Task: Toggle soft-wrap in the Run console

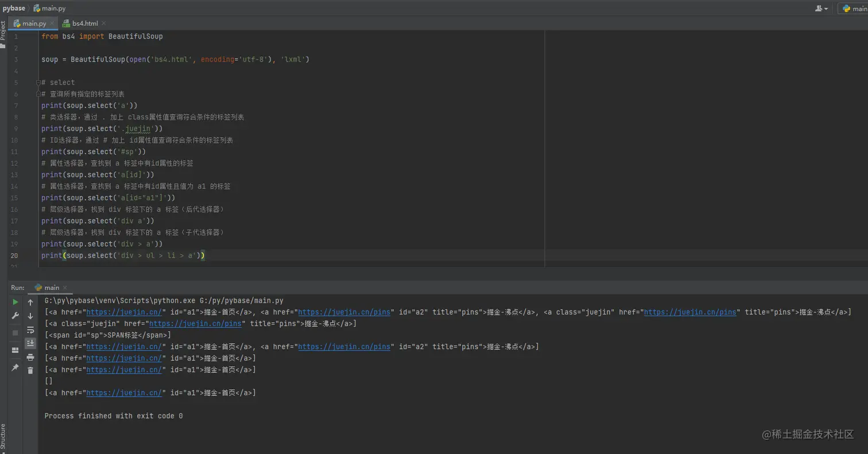Action: tap(30, 330)
